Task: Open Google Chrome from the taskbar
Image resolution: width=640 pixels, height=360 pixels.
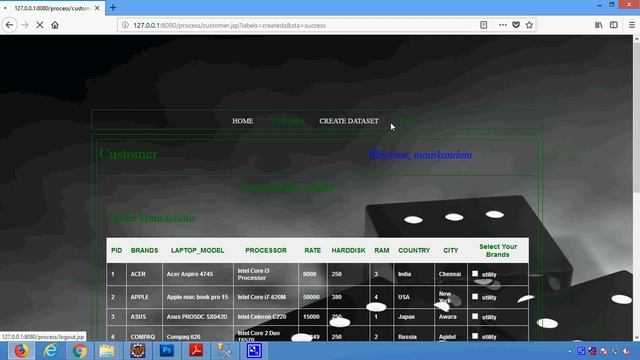Action: click(x=80, y=351)
